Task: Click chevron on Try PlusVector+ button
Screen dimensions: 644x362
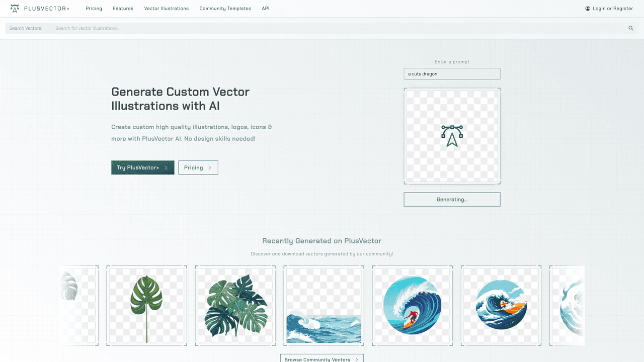Action: 166,168
